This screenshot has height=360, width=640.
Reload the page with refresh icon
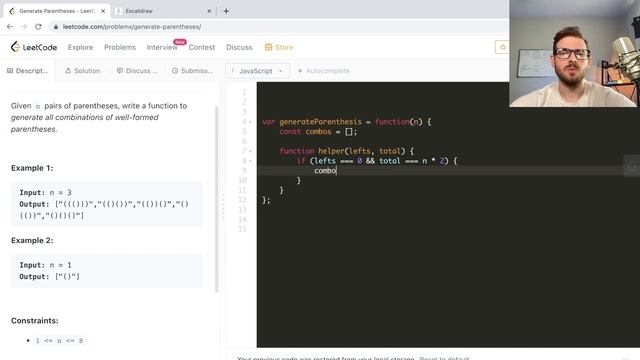pos(38,27)
